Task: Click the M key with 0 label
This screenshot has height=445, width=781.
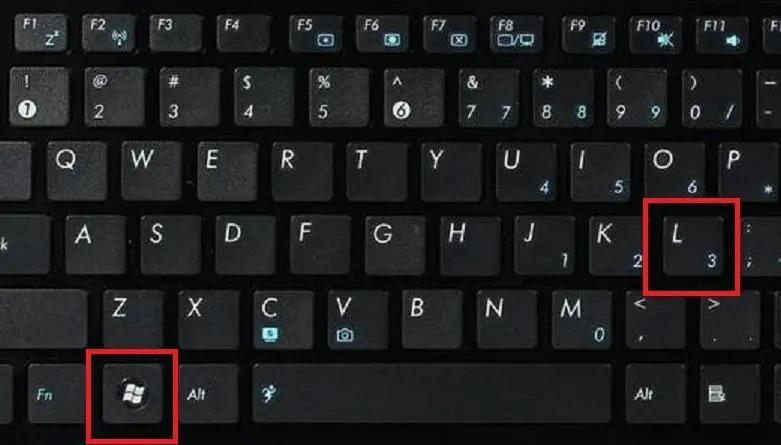Action: click(582, 319)
